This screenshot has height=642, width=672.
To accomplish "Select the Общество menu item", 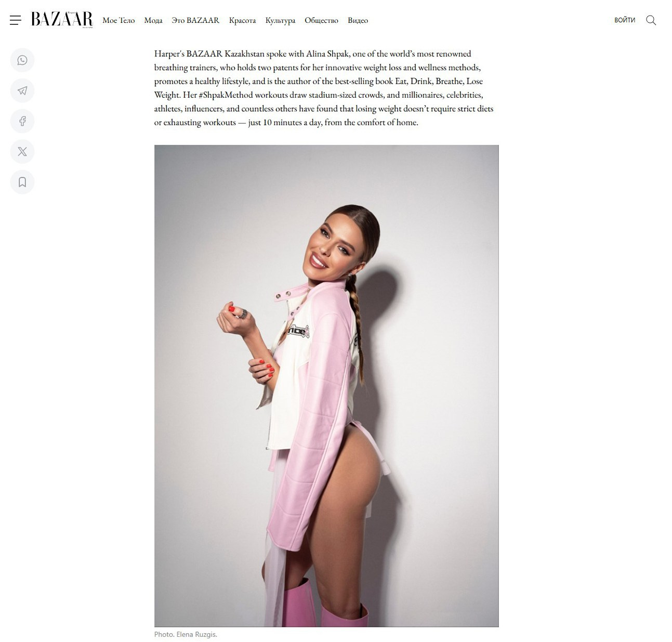I will pos(321,20).
